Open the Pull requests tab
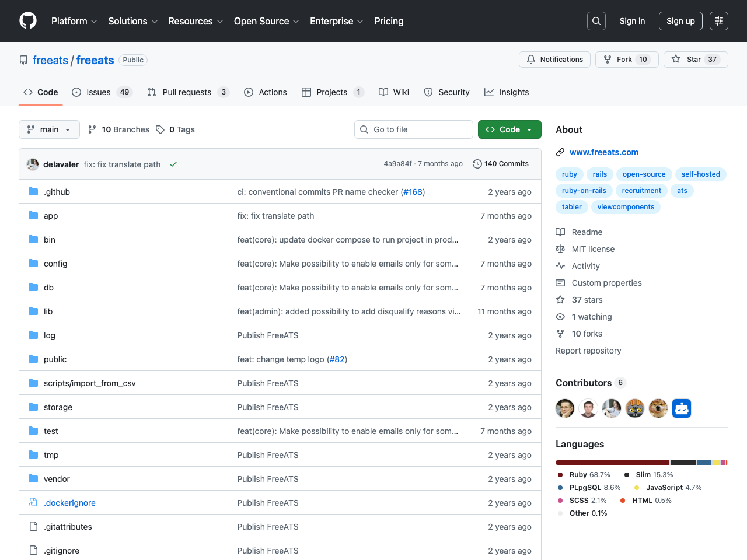The image size is (747, 560). (x=187, y=92)
